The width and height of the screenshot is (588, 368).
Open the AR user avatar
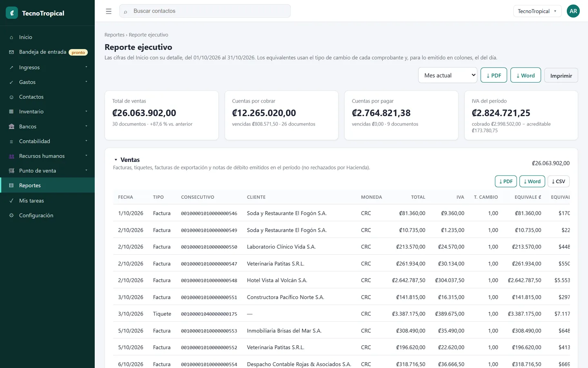pyautogui.click(x=573, y=11)
